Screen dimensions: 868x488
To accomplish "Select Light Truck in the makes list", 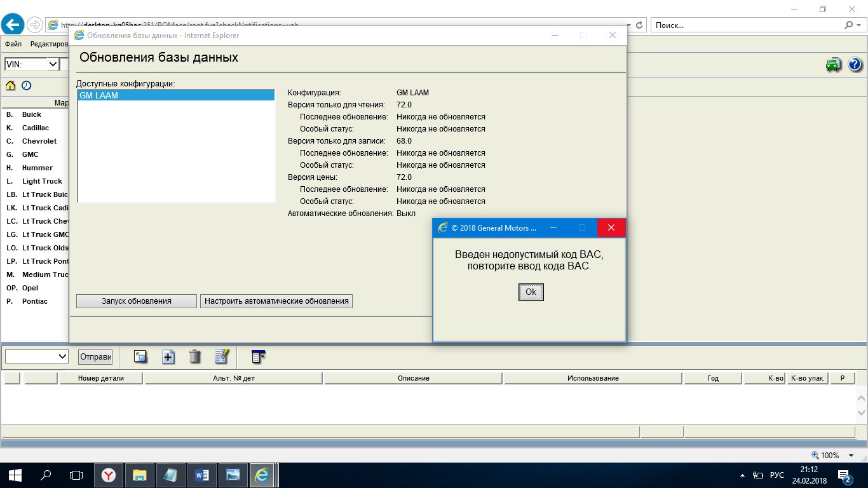I will coord(42,181).
